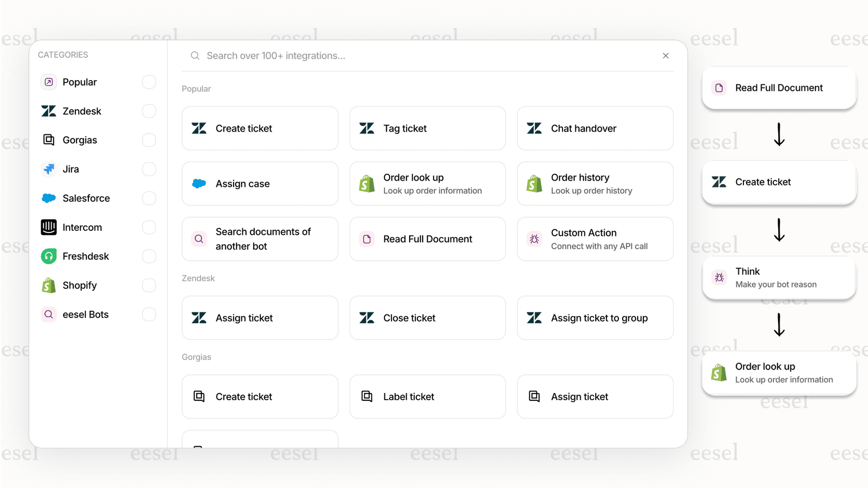This screenshot has height=488, width=868.
Task: Click the Shopify icon on Order history card
Action: 534,183
